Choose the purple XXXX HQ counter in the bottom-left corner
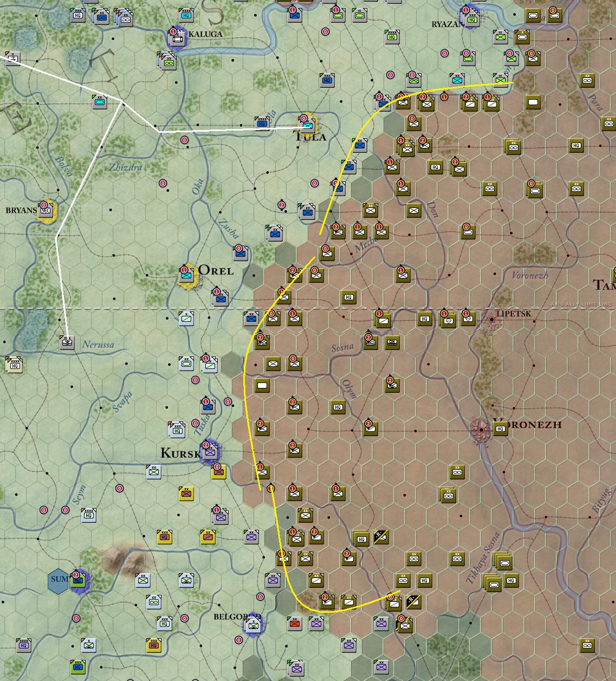Viewport: 616px width, 681px height. [24, 645]
